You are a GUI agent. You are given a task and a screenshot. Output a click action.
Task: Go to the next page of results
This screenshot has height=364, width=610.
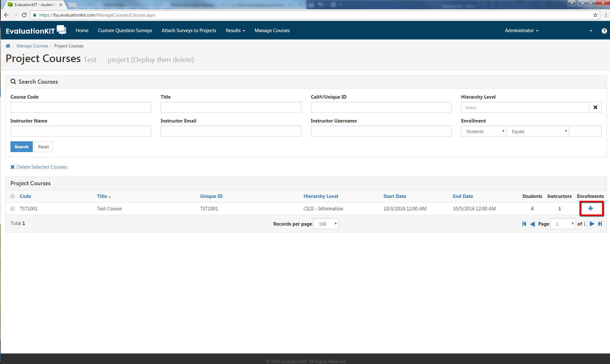tap(592, 224)
